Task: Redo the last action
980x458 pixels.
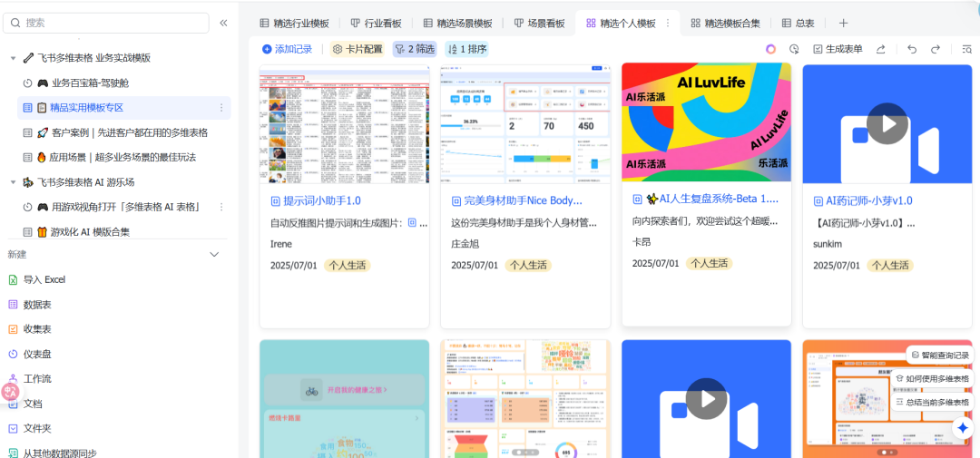Action: tap(936, 49)
